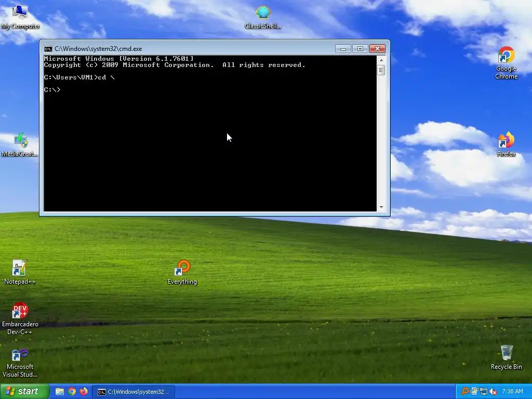Activate the C:\Windows\system32 taskbar button
The height and width of the screenshot is (399, 532).
click(134, 392)
